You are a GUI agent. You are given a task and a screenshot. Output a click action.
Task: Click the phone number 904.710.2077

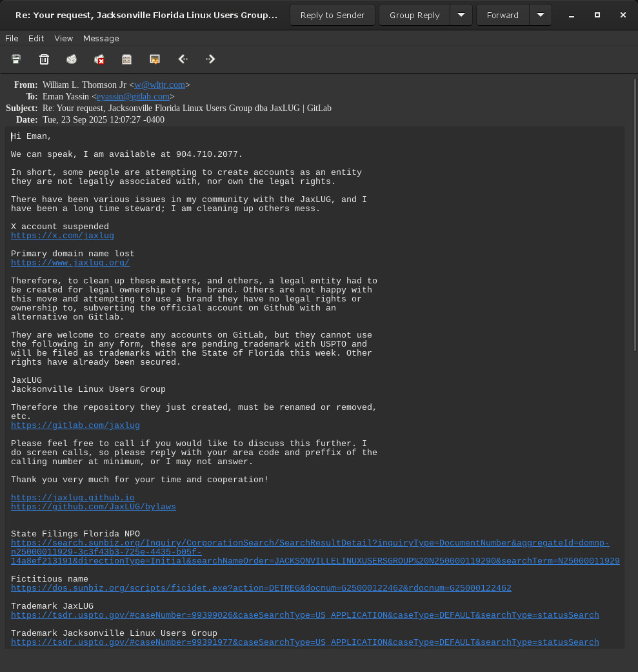pos(207,154)
